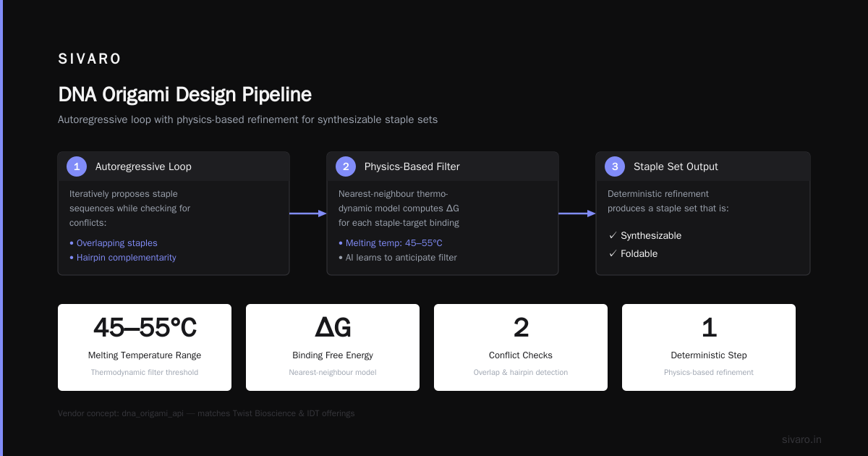The image size is (868, 456).
Task: Select the Autoregressive Loop card title
Action: (143, 166)
